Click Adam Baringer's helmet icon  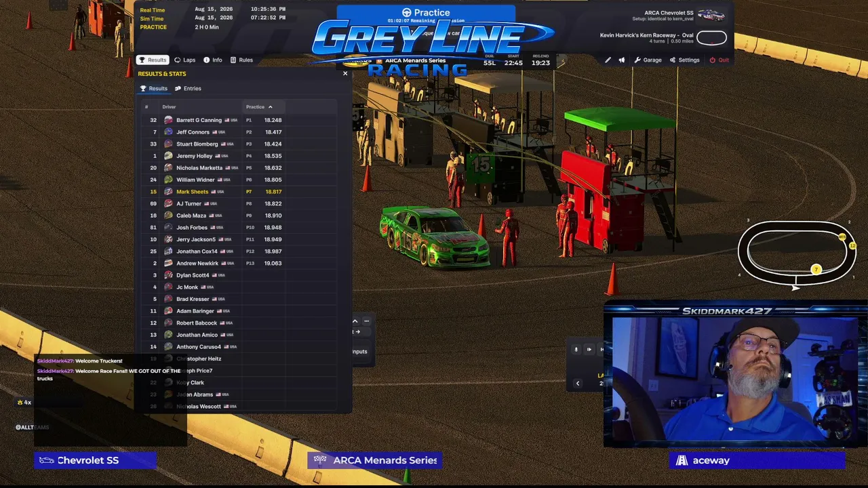168,311
